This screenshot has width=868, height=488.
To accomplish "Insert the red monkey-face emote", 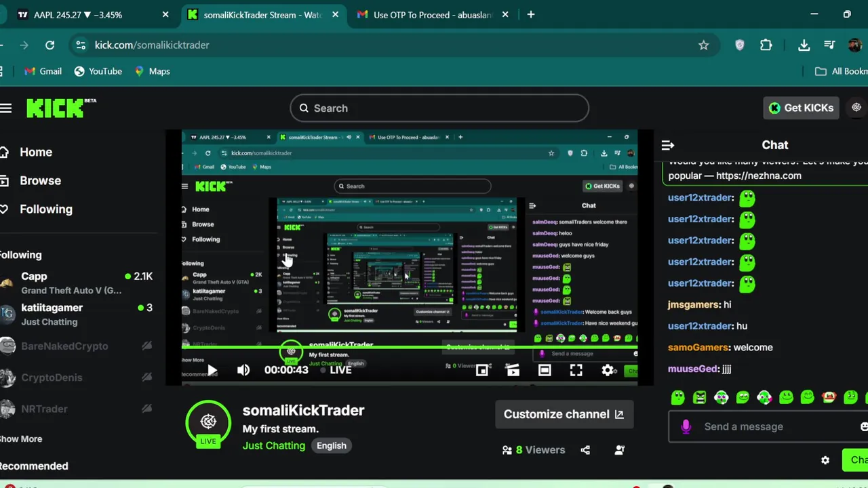I will [x=829, y=398].
